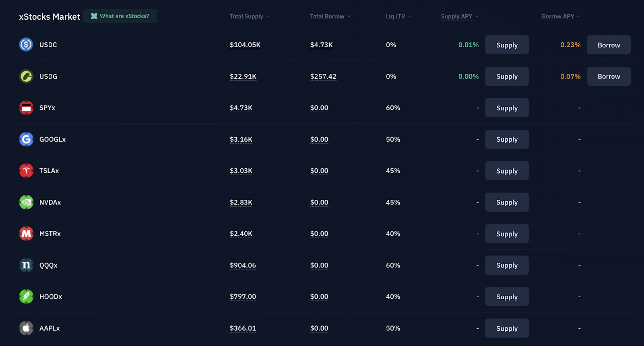Open the What are xStocks? info button
Image resolution: width=644 pixels, height=346 pixels.
point(120,16)
